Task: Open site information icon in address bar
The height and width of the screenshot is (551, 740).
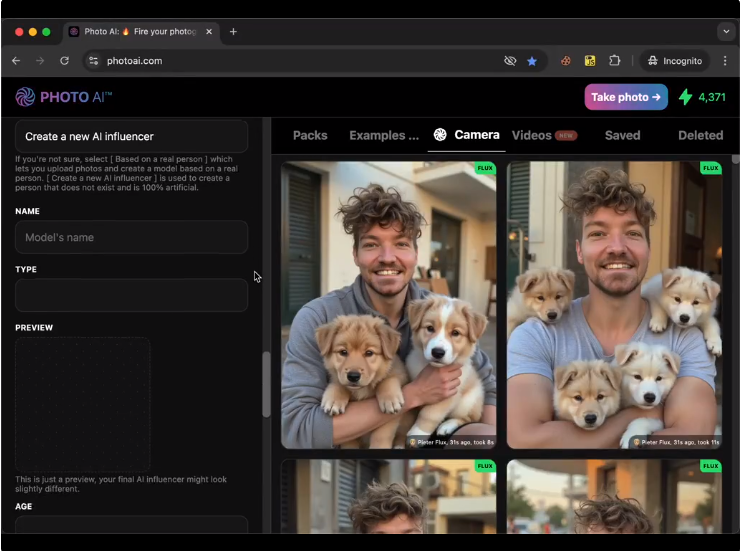Action: tap(93, 61)
